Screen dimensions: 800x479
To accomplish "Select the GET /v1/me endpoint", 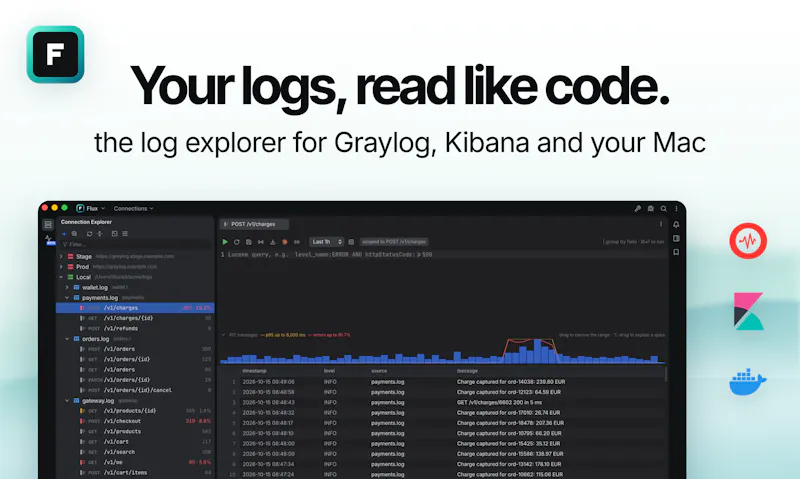I will coord(135,463).
